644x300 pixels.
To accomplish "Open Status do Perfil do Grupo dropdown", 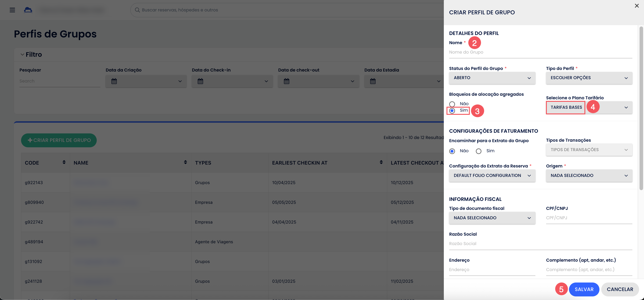I will coord(492,78).
